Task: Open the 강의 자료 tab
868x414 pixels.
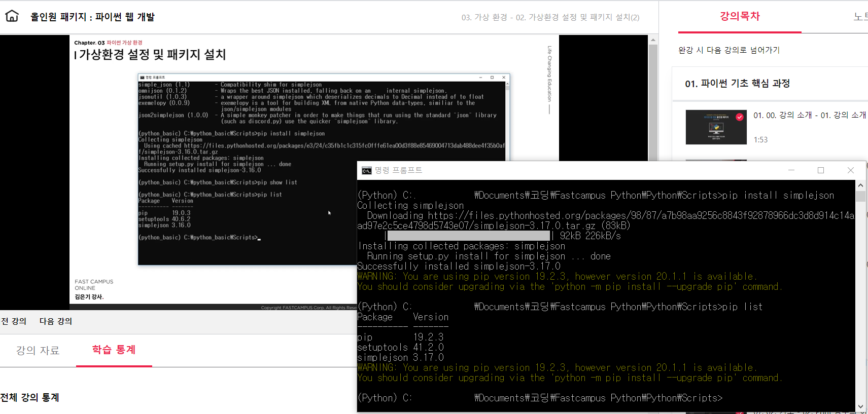Action: point(38,350)
